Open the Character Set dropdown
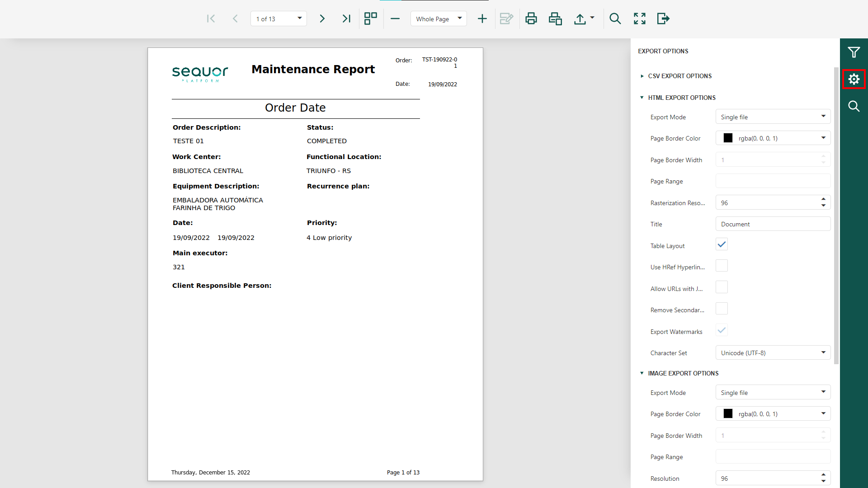 click(x=773, y=352)
